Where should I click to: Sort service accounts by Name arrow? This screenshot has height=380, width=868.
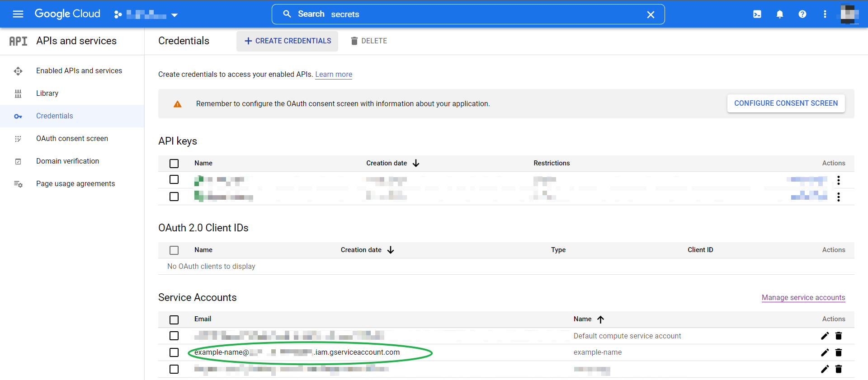point(600,319)
